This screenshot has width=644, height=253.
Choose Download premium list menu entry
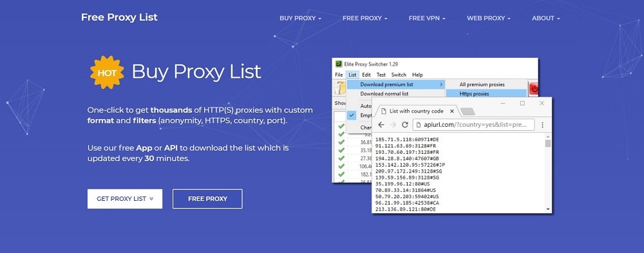(396, 84)
